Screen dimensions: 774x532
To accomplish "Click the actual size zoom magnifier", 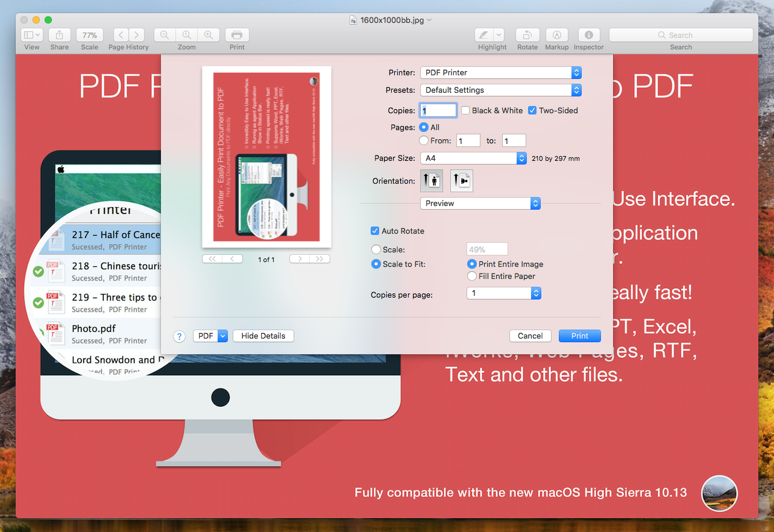I will point(187,35).
